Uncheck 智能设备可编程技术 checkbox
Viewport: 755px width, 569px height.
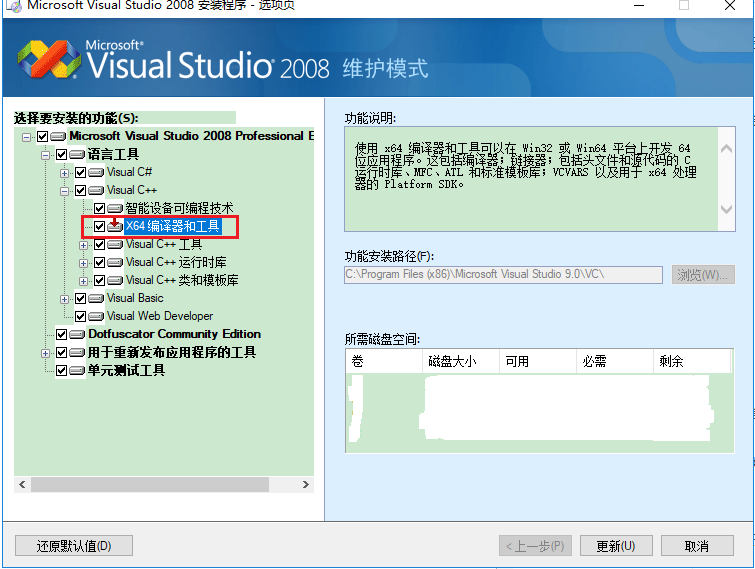pos(99,208)
